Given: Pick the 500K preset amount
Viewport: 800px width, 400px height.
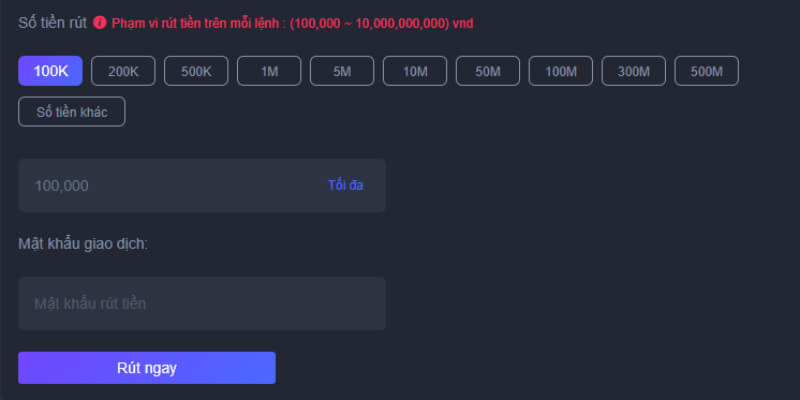Looking at the screenshot, I should [196, 71].
